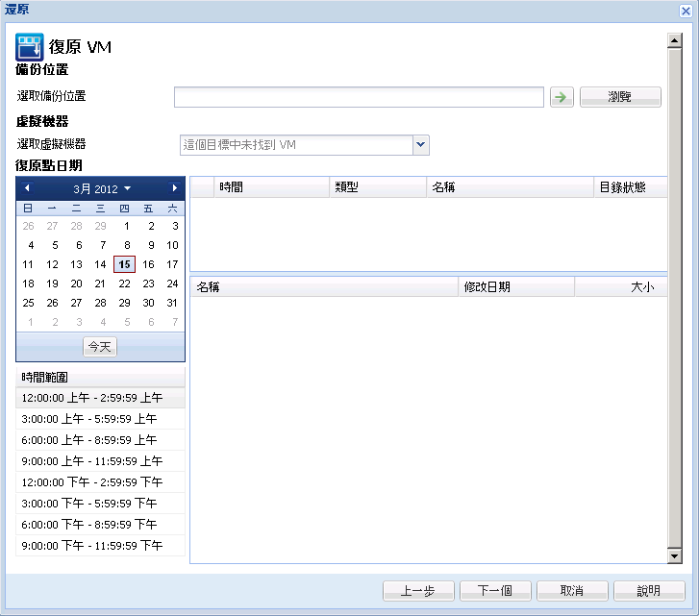The image size is (699, 616).
Task: Select 6:00:00 上午 - 8:59:59 上午 time range
Action: [100, 440]
